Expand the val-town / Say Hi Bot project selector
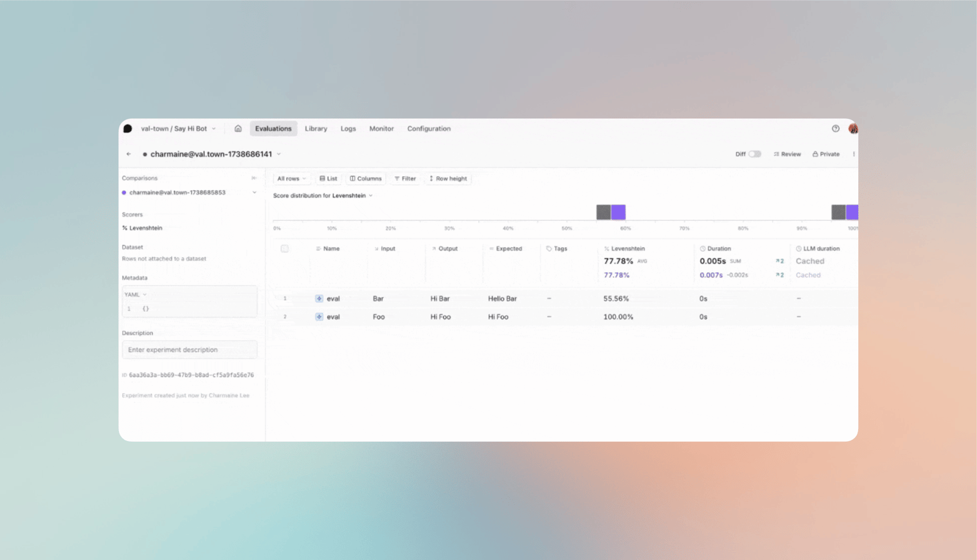 tap(178, 128)
